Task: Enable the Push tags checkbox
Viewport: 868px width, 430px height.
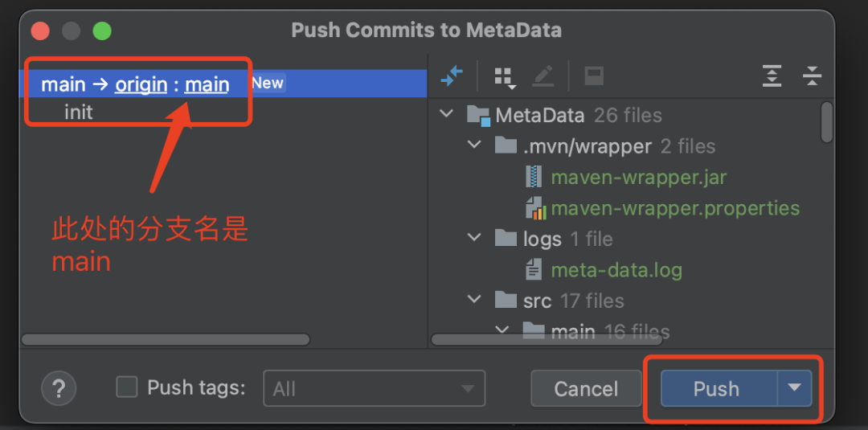Action: pyautogui.click(x=127, y=387)
